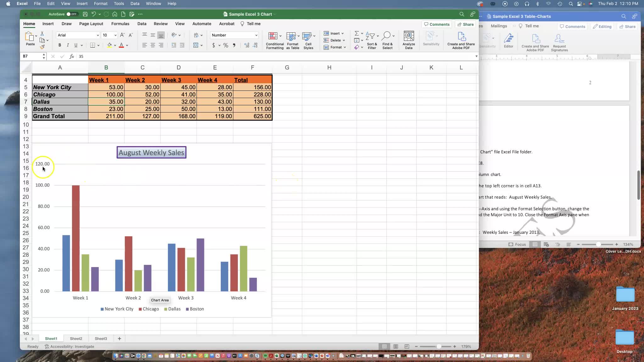Click the Comma Style icon
Viewport: 644px width, 362px height.
click(234, 45)
